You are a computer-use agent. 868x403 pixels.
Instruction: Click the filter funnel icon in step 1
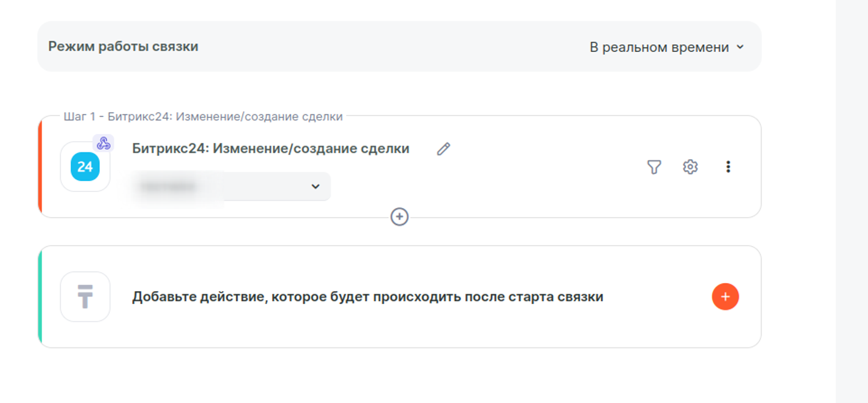pyautogui.click(x=654, y=167)
